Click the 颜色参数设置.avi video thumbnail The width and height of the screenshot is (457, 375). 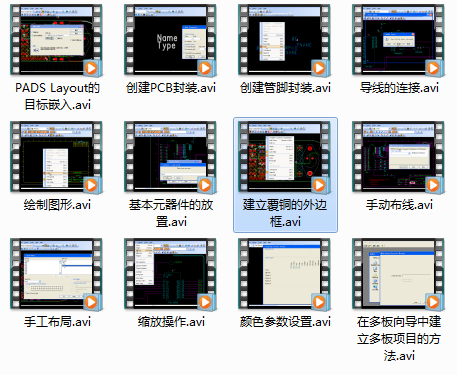tap(284, 274)
